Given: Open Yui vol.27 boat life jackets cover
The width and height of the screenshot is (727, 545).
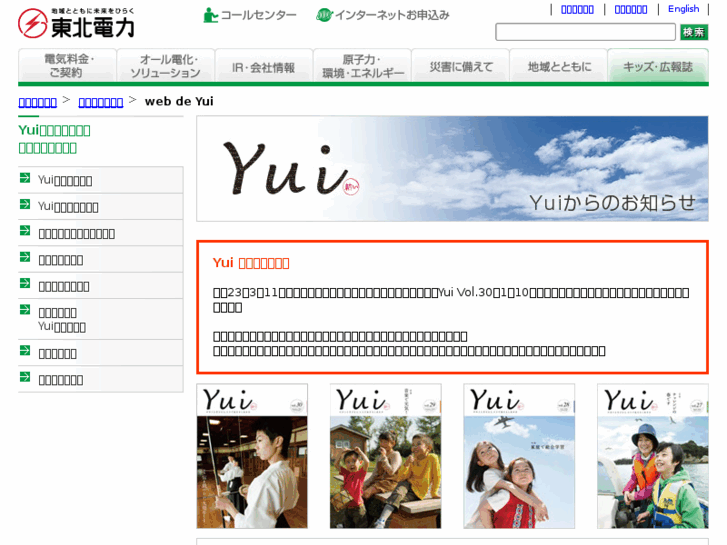Looking at the screenshot, I should (653, 456).
